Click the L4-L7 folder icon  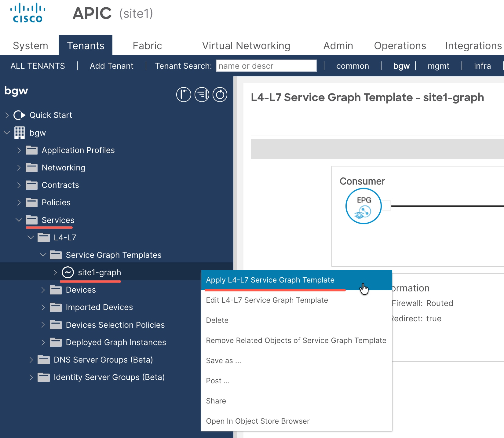[x=44, y=237]
